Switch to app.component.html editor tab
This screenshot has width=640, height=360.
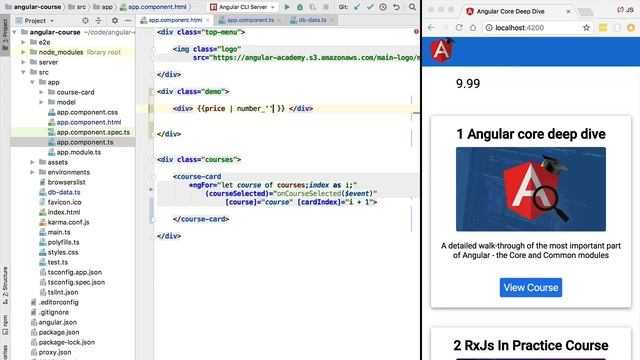pos(175,20)
